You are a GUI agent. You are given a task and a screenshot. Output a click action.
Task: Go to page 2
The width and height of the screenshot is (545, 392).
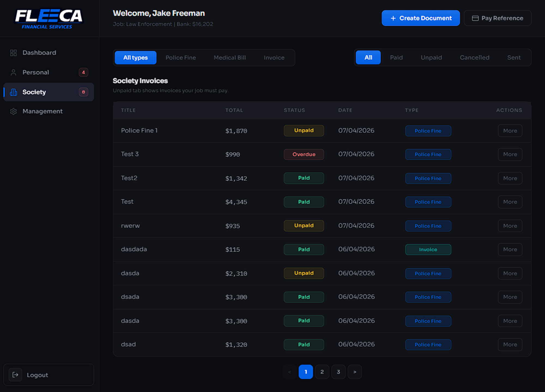[x=322, y=372]
